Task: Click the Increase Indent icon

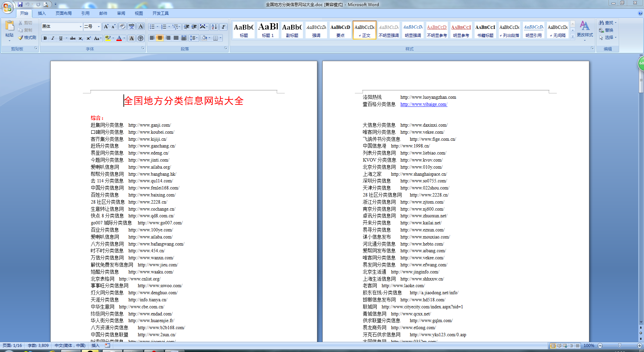Action: coord(194,27)
